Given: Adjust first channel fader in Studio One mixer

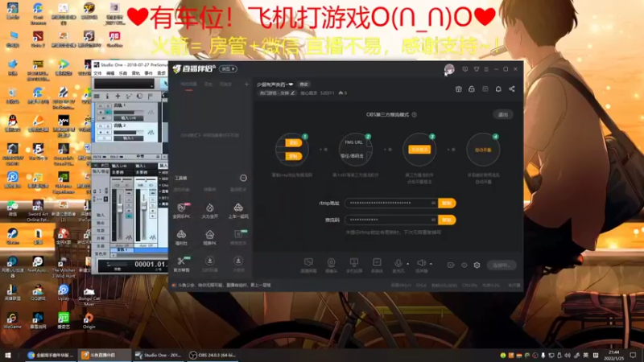Looking at the screenshot, I should click(x=119, y=209).
